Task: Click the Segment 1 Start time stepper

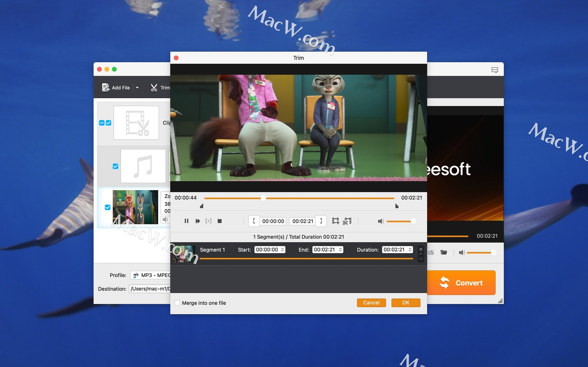Action: (282, 250)
